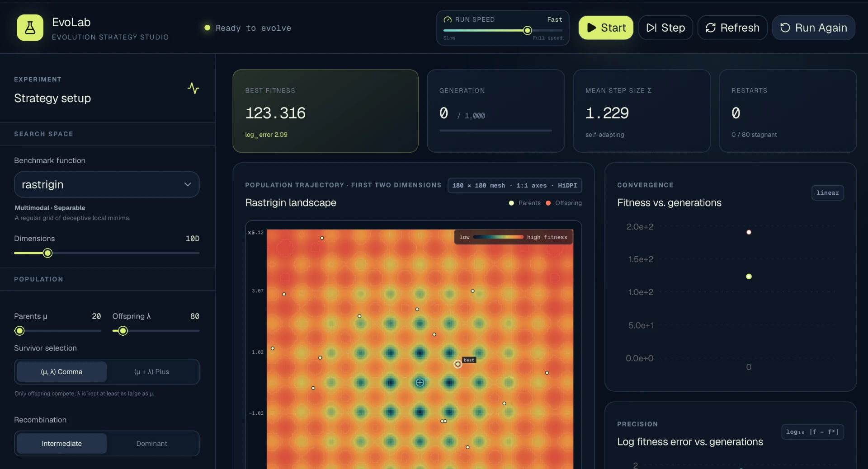Advance one generation with Step
The image size is (868, 469).
[x=665, y=28]
